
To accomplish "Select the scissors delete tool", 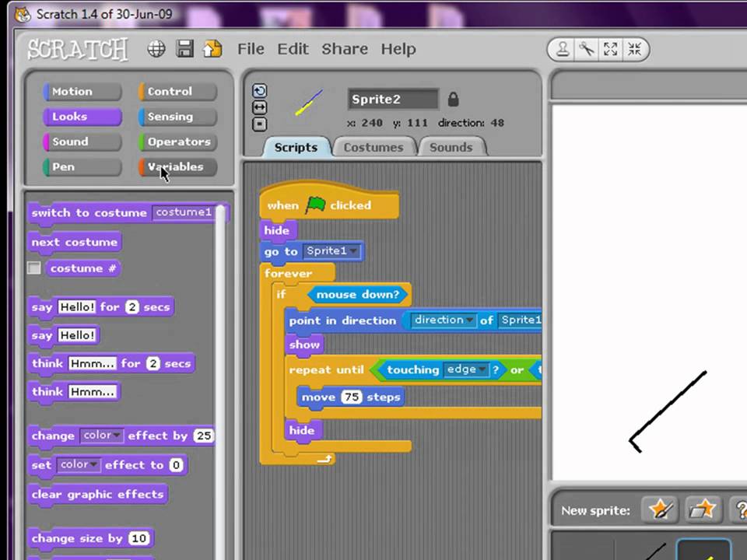I will click(x=587, y=49).
